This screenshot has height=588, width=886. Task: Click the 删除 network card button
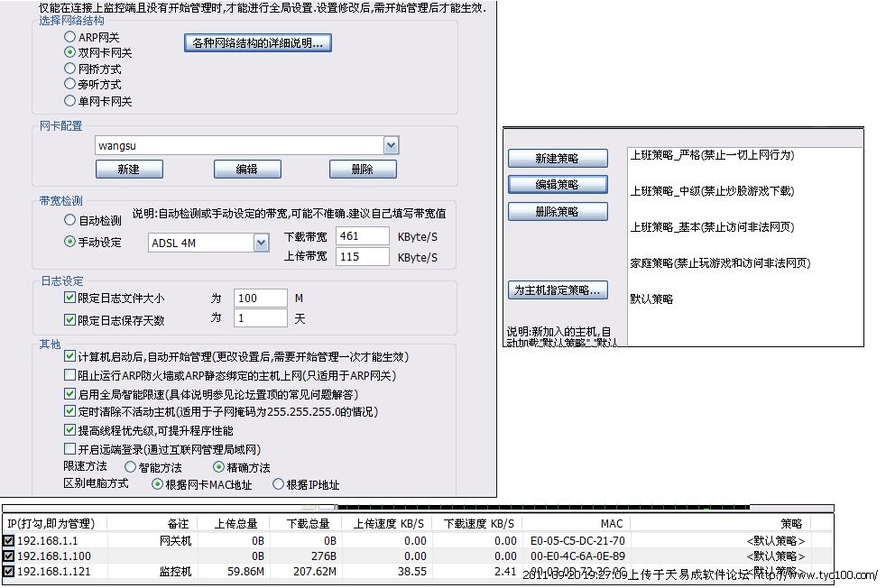point(363,170)
